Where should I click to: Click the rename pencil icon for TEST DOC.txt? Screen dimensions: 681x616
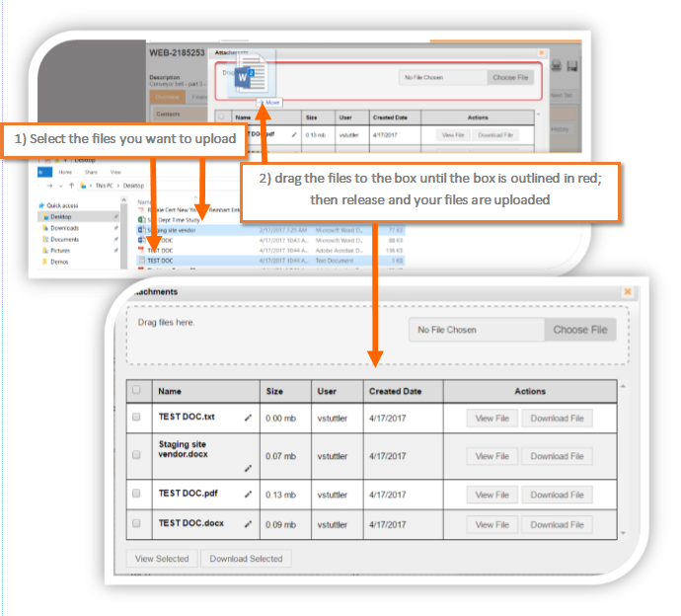pos(249,418)
